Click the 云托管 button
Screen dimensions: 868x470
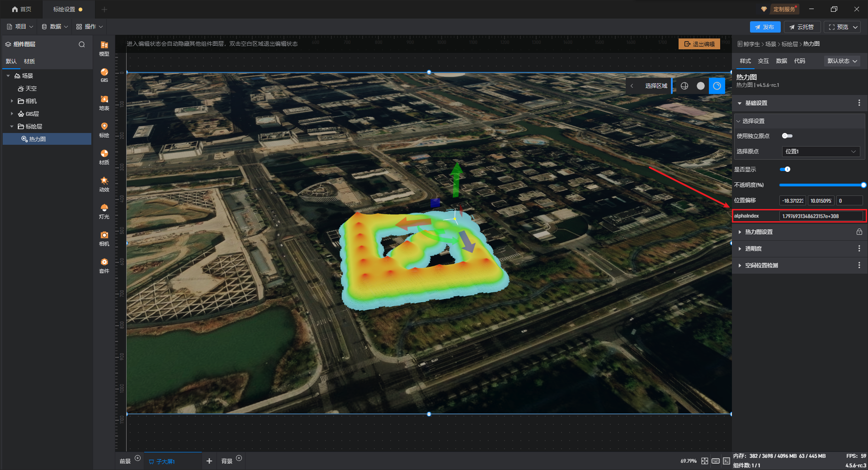tap(802, 27)
